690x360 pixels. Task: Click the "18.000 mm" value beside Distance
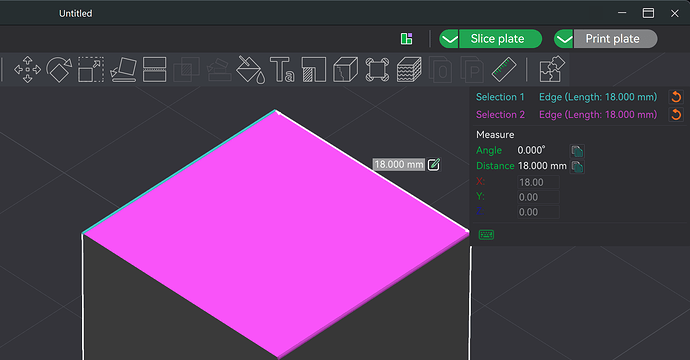(542, 166)
